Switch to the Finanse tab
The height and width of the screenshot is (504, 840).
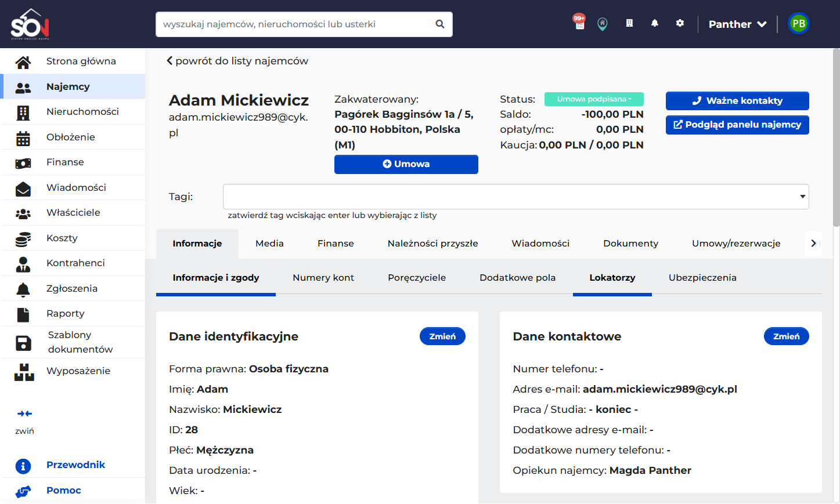[336, 244]
